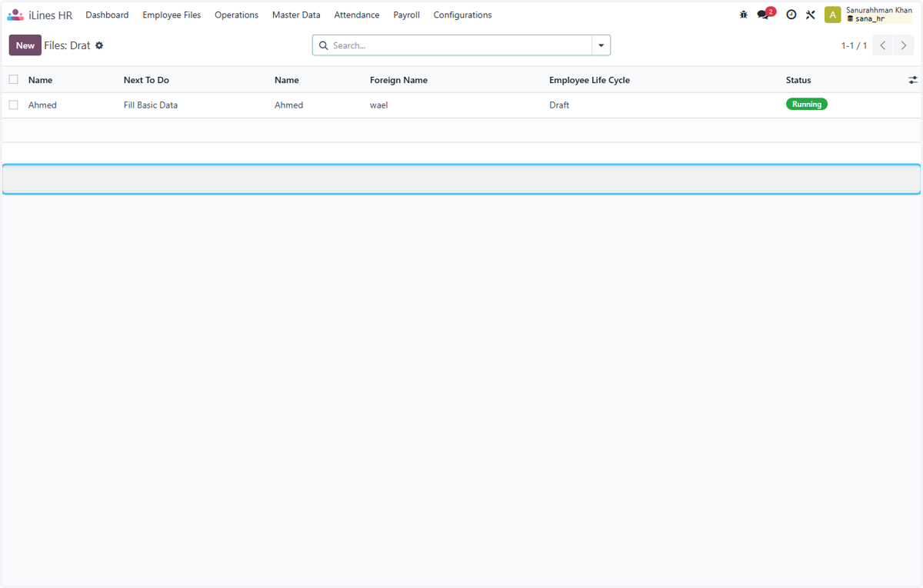The width and height of the screenshot is (923, 588).
Task: Open the Employee Files menu
Action: [172, 15]
